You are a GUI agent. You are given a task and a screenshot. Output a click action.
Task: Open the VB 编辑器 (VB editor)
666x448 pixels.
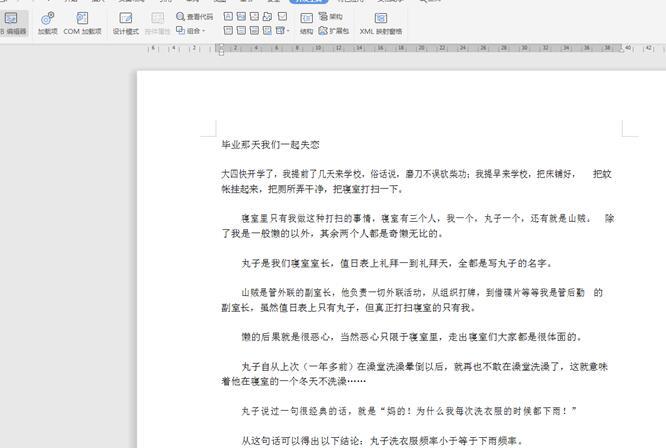click(12, 23)
